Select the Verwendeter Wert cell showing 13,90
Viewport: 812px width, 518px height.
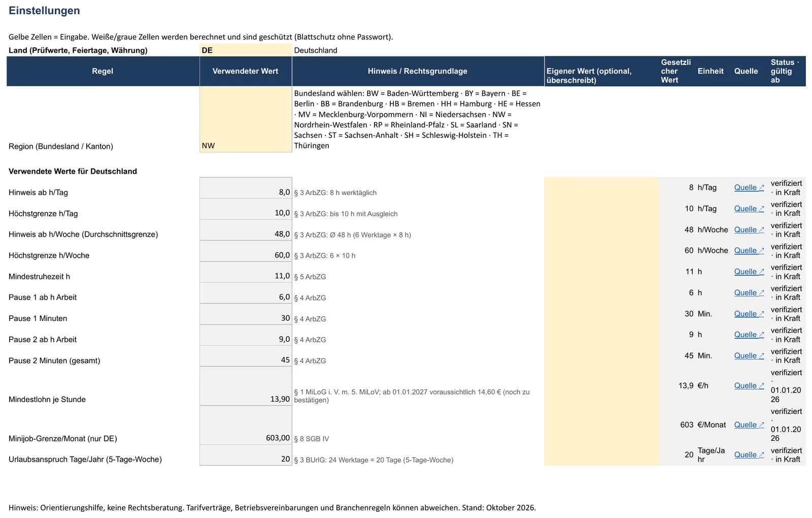coord(246,386)
